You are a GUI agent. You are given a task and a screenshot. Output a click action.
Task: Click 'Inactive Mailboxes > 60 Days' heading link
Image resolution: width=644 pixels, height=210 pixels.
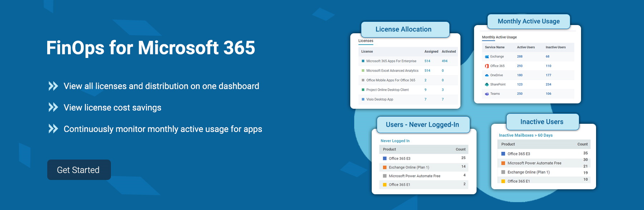(526, 135)
